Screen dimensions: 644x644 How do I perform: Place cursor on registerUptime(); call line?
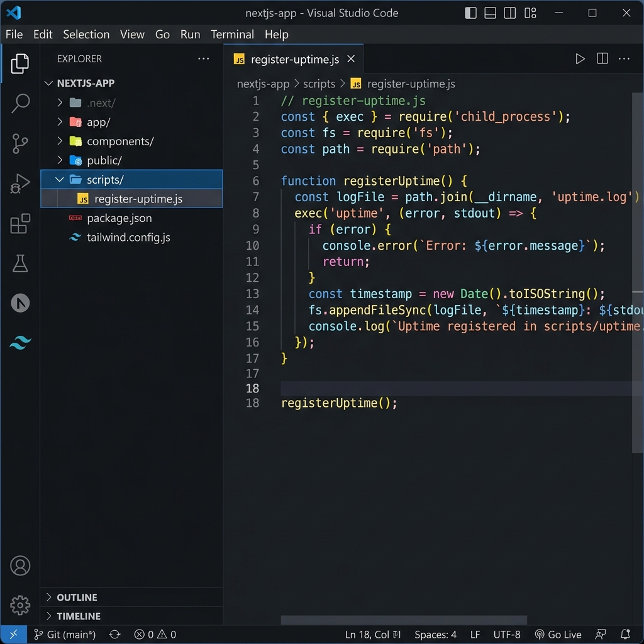(339, 403)
